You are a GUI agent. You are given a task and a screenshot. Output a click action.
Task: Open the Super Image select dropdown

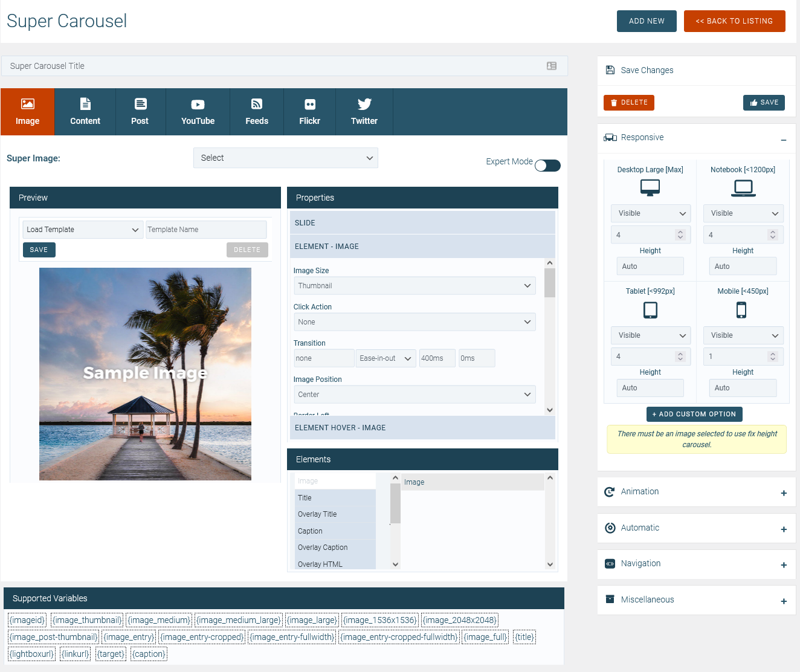tap(286, 158)
